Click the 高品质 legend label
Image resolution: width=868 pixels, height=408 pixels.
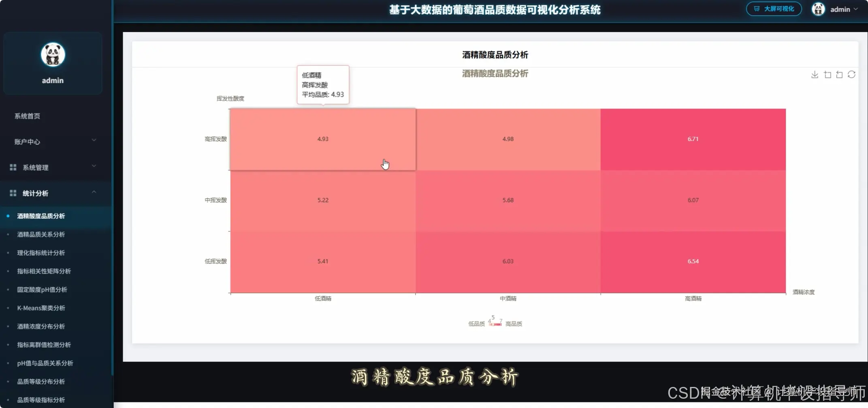tap(514, 324)
